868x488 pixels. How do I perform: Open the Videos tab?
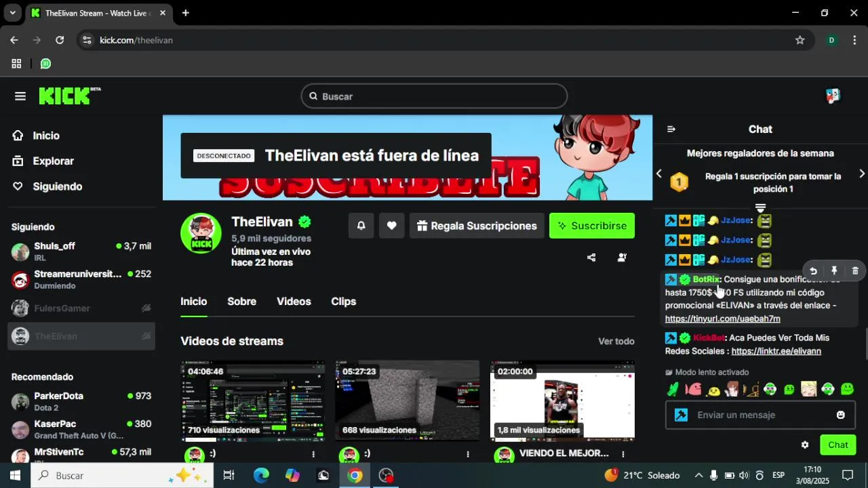coord(294,302)
